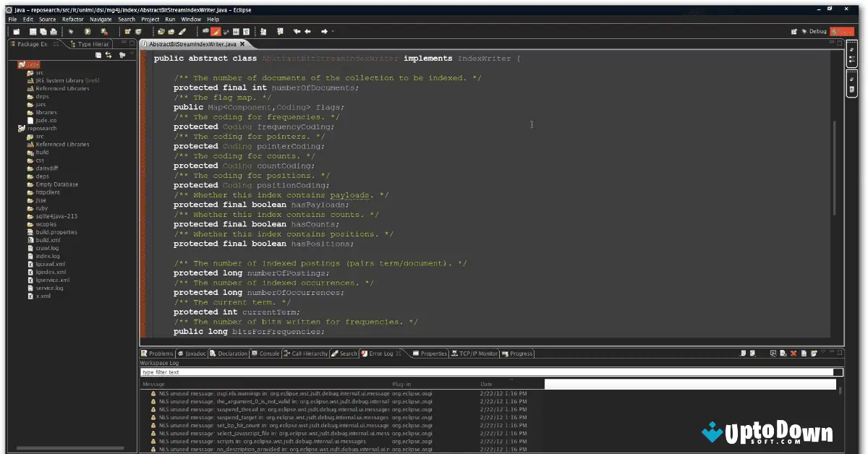Open a new Java class with the New wizard icon
Image resolution: width=868 pixels, height=454 pixels.
pos(17,31)
